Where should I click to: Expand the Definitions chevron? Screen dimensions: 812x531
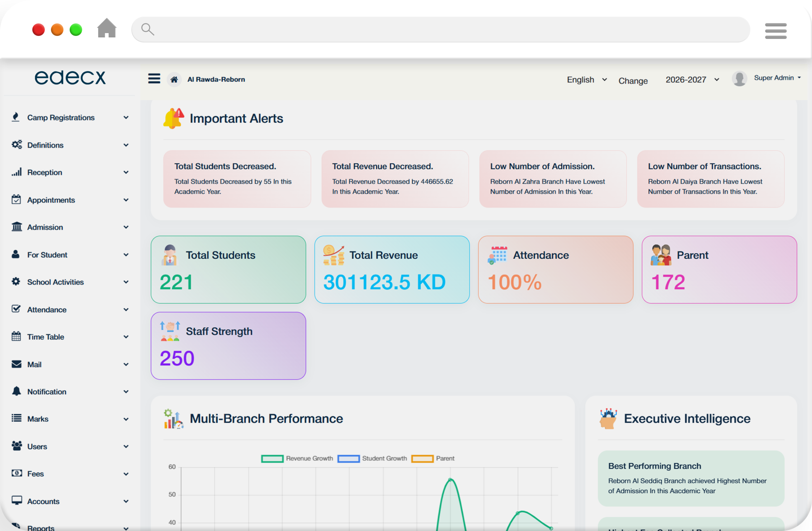pyautogui.click(x=126, y=145)
